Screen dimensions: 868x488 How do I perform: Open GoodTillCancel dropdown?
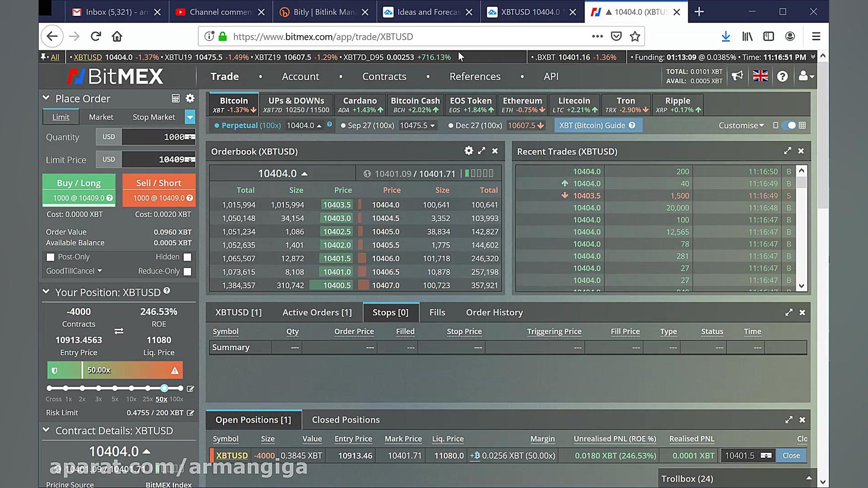74,271
